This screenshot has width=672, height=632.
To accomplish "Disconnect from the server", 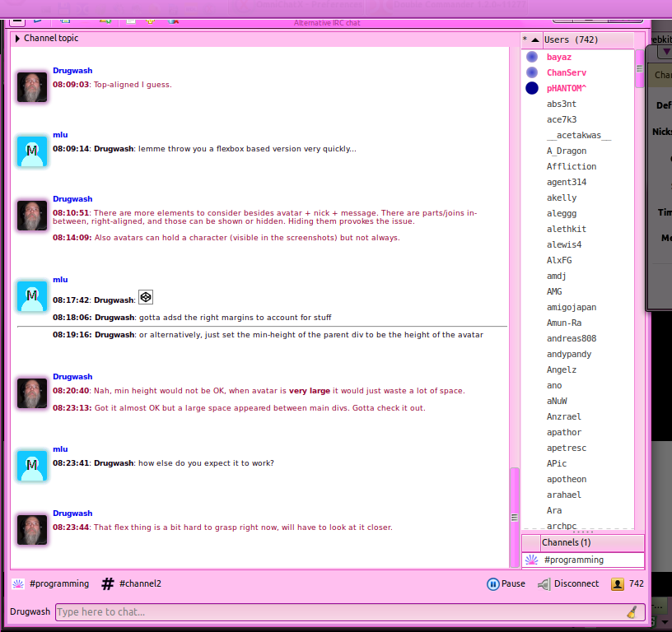I will 568,583.
